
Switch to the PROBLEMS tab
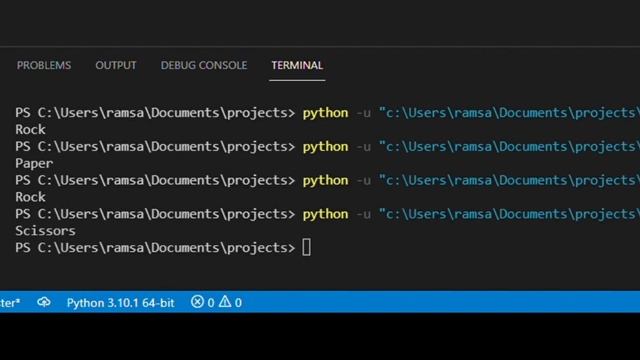click(x=44, y=65)
